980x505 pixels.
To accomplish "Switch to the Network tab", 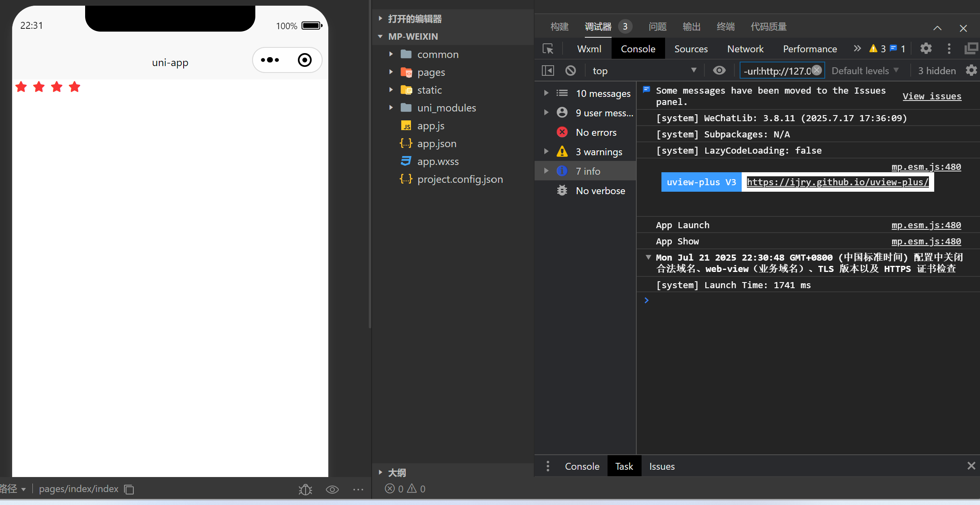I will pyautogui.click(x=745, y=49).
